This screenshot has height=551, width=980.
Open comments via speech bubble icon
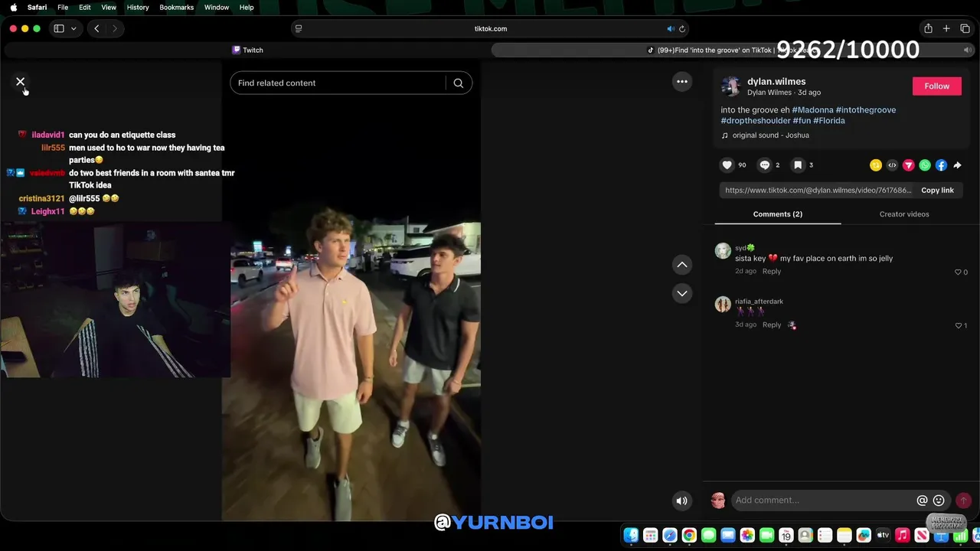764,165
